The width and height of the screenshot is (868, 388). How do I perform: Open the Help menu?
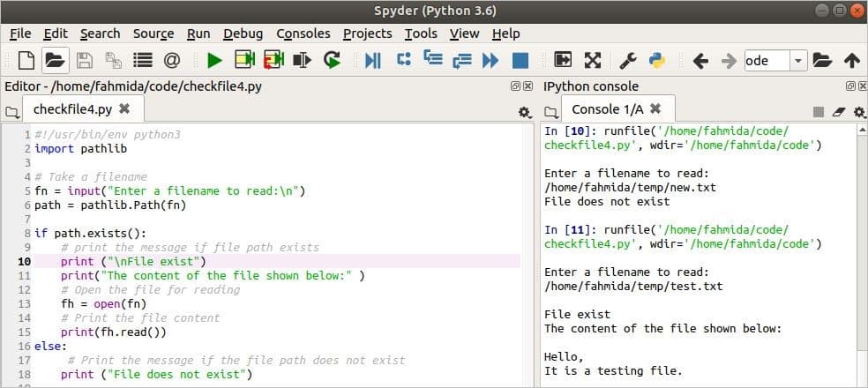click(506, 34)
